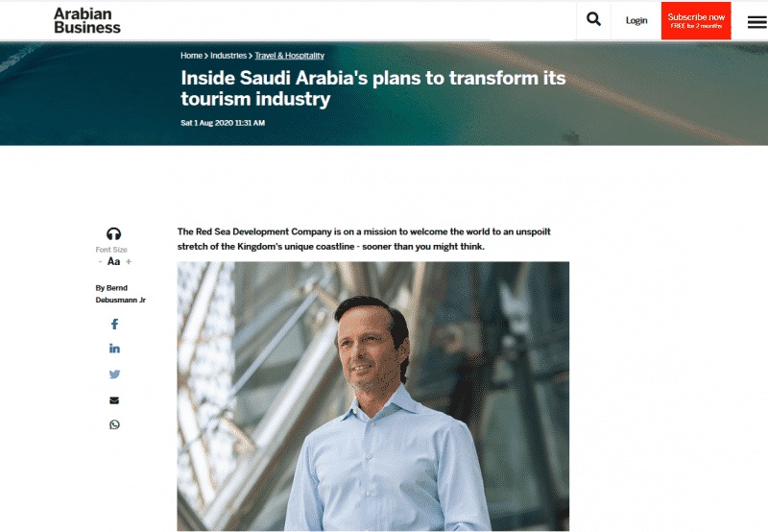Screen dimensions: 768x532
Task: Click the Login link
Action: [636, 20]
